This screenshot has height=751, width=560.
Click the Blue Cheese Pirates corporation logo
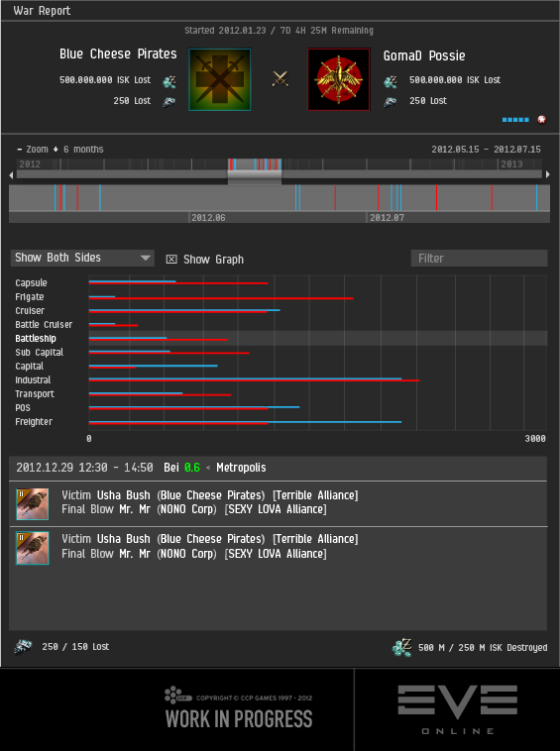pos(220,79)
